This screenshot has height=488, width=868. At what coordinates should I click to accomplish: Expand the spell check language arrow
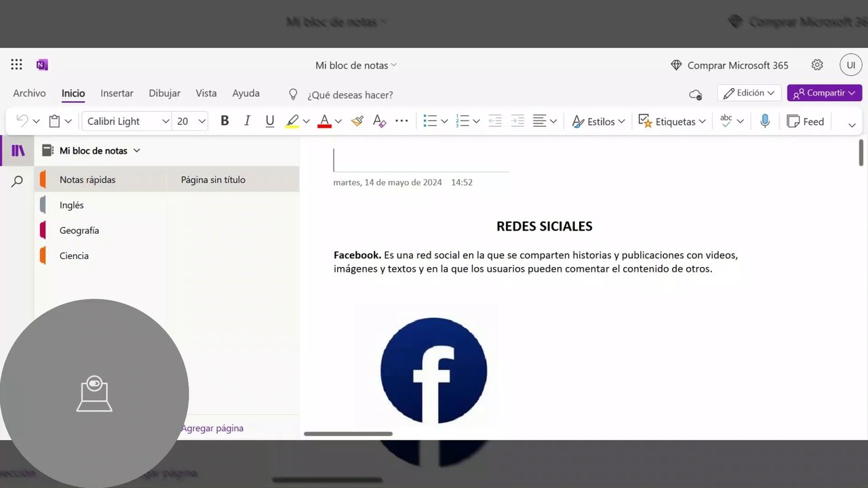click(x=740, y=121)
